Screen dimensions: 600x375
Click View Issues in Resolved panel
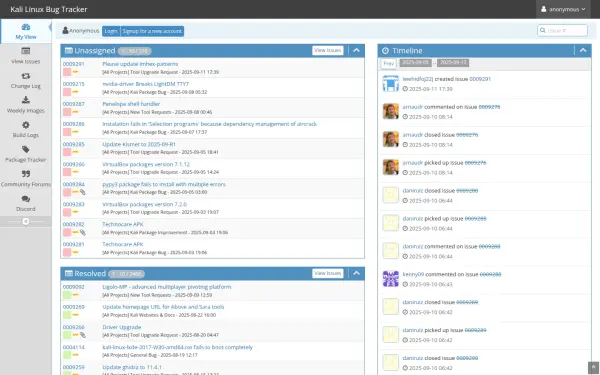(x=328, y=273)
